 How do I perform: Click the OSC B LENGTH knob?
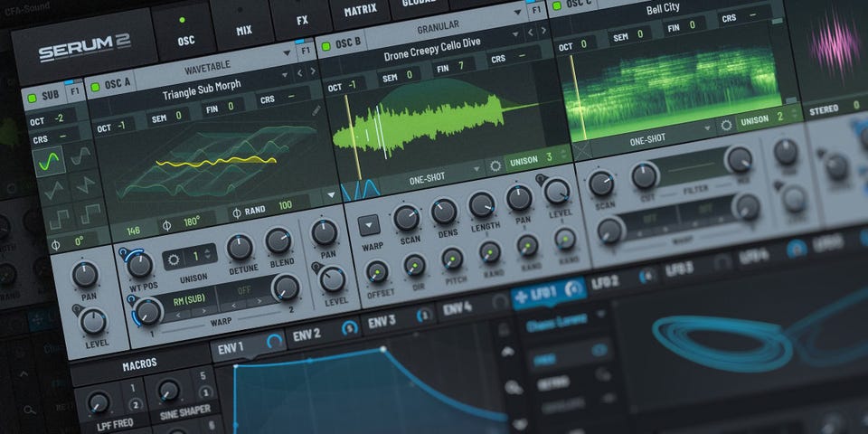pos(482,205)
